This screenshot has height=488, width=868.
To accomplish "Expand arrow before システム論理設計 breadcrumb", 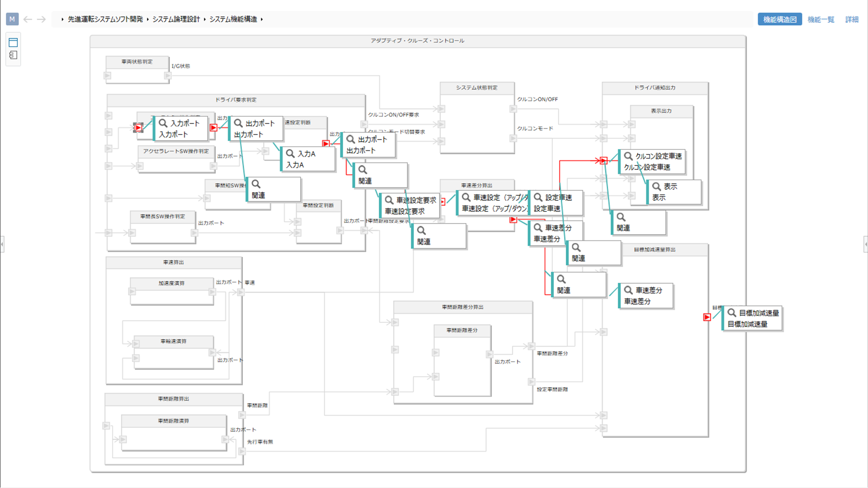I will click(147, 19).
